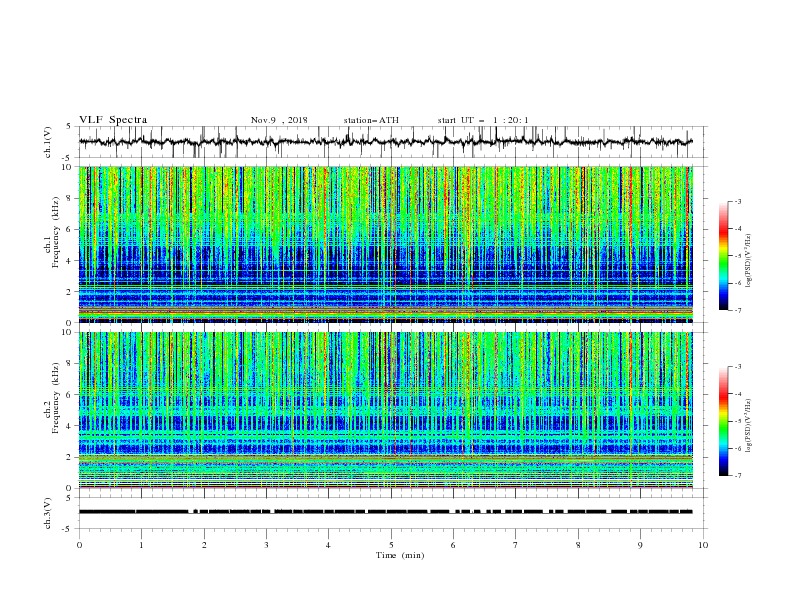The image size is (792, 612).
Task: Click the ch.1 voltage waveform trace
Action: point(385,142)
